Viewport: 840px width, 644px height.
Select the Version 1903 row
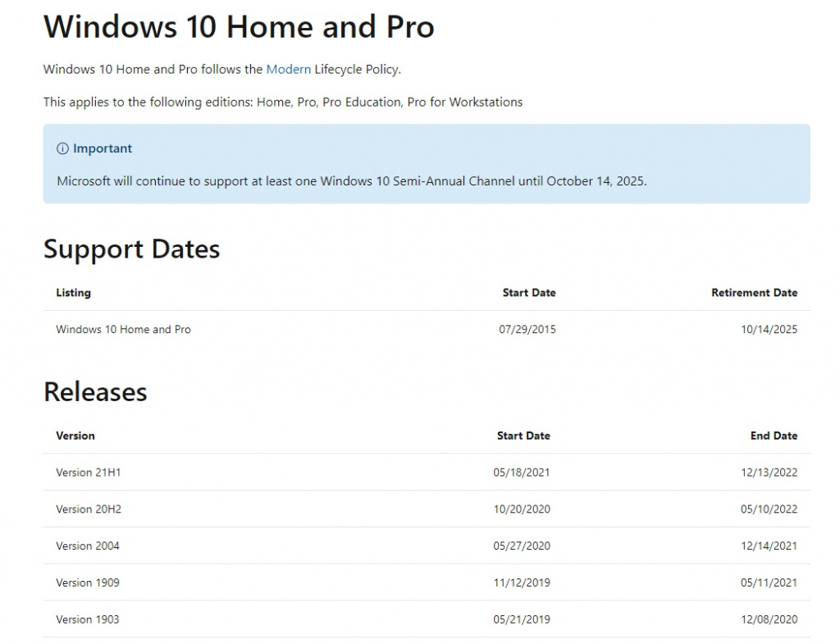click(88, 619)
